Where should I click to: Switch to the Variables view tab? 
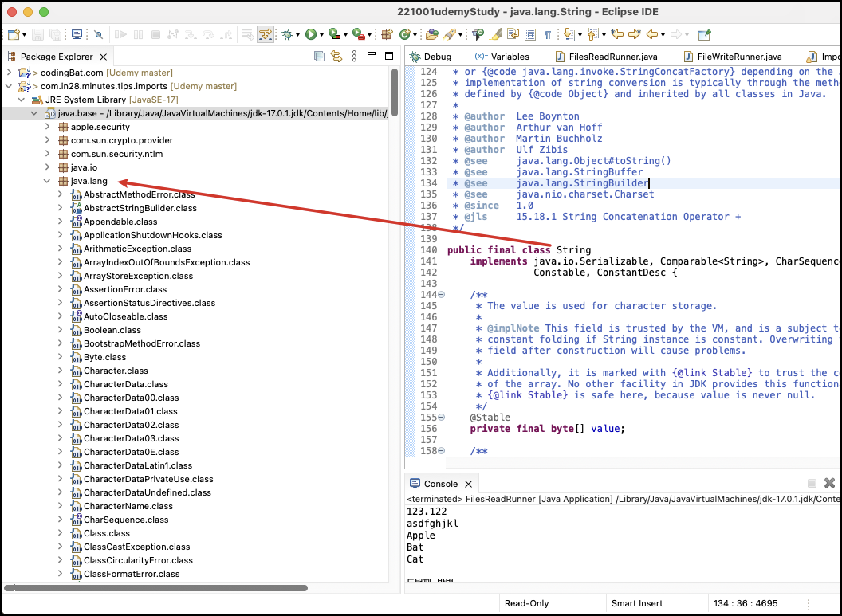coord(502,57)
